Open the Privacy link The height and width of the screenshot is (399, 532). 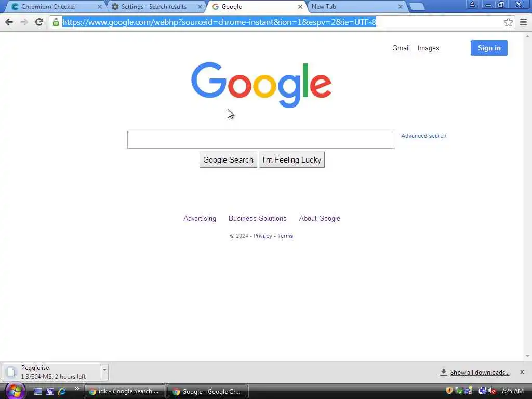262,236
